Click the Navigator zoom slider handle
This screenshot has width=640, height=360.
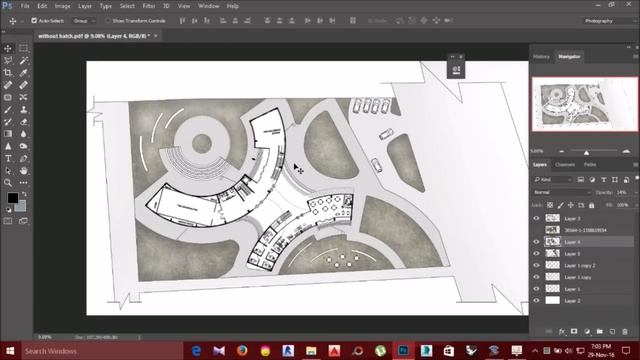586,152
